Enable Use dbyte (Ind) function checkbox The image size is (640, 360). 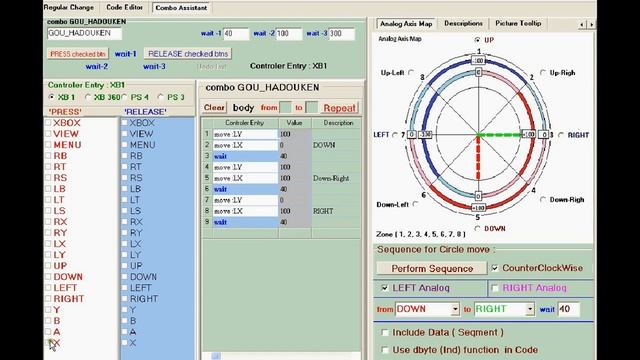tap(384, 350)
